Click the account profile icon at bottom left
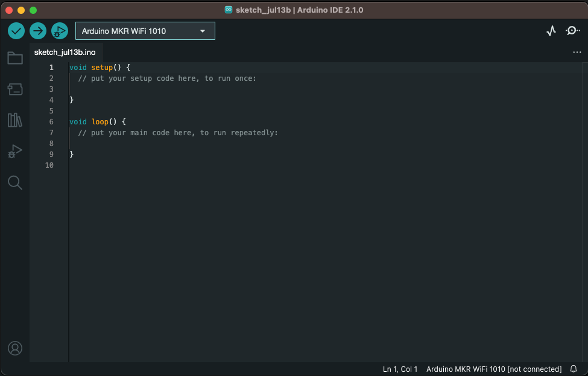Viewport: 588px width, 376px height. [14, 348]
